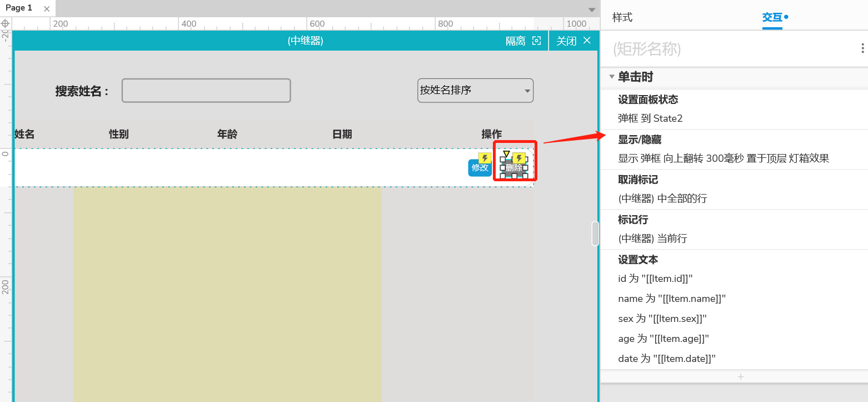
Task: Select the 操作 column header
Action: pos(491,134)
